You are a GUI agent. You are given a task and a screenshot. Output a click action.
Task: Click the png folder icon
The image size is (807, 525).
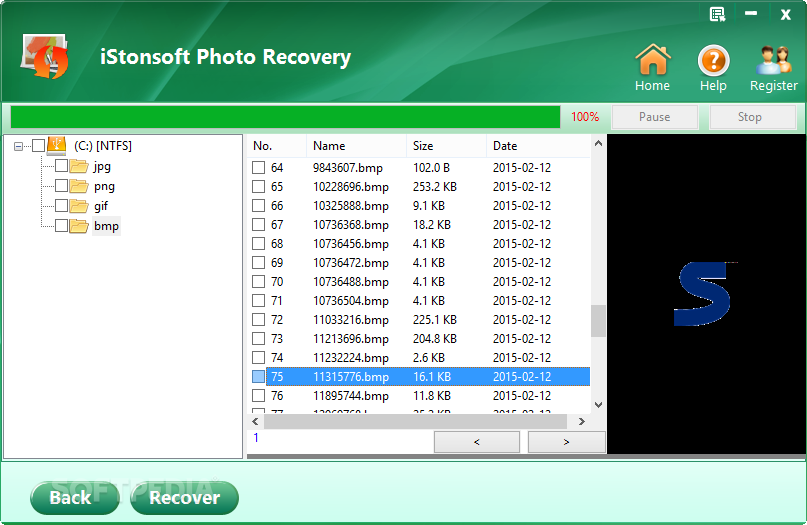click(79, 186)
